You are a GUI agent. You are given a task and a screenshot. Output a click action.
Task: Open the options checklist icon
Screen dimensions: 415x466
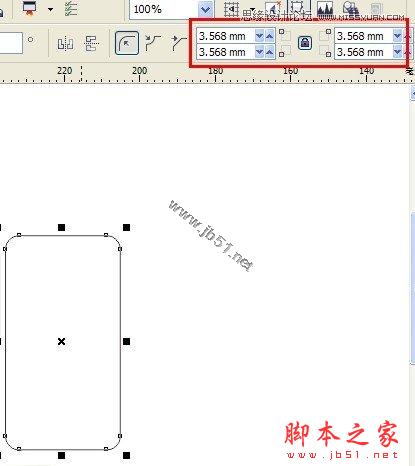pos(71,9)
